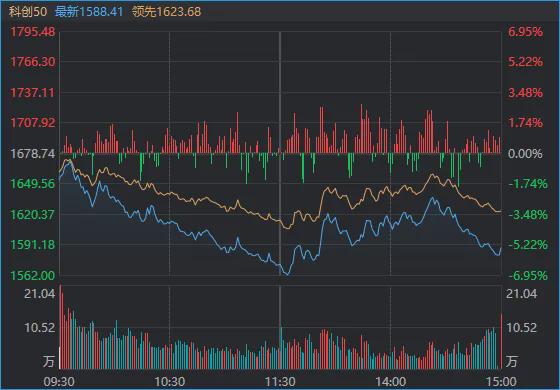This screenshot has height=390, width=560.
Task: Click the 科创50 index name label
Action: click(x=28, y=11)
